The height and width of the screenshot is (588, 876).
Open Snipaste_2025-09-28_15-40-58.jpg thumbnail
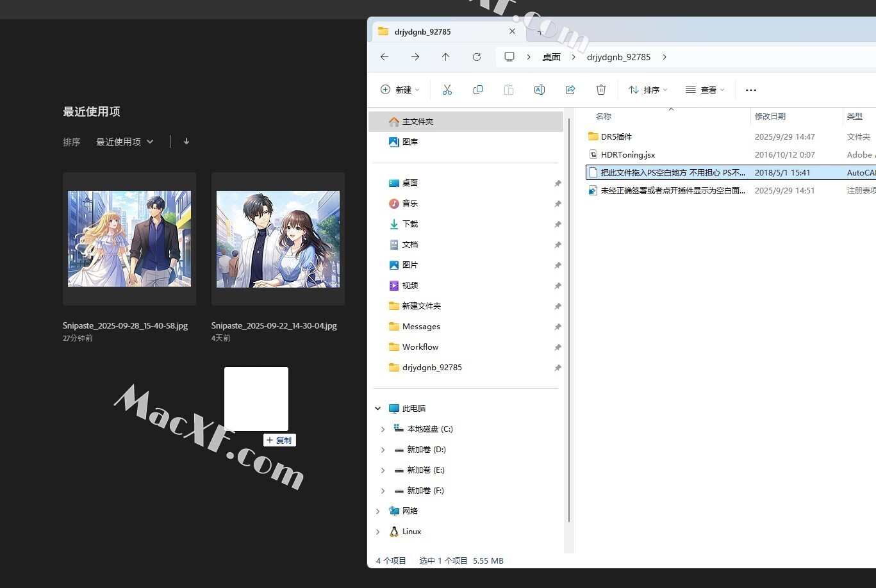click(129, 238)
